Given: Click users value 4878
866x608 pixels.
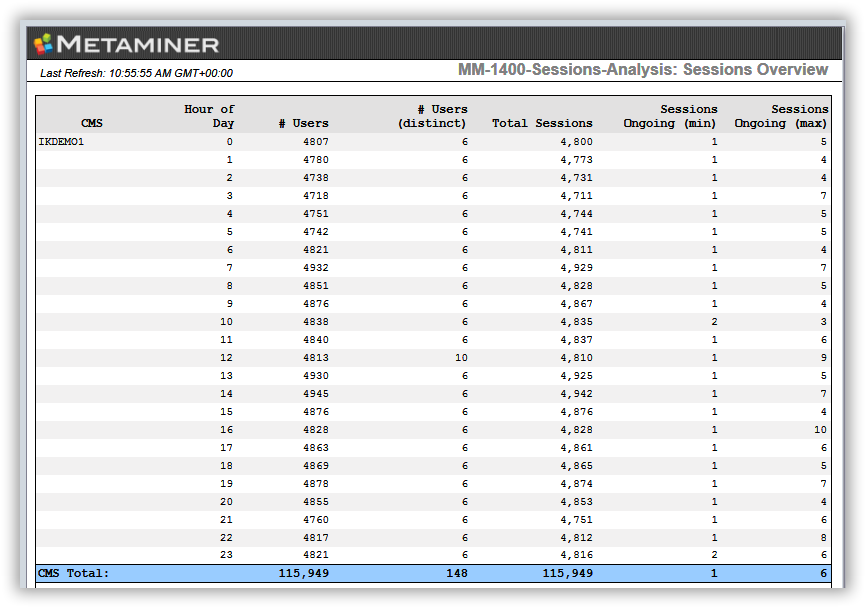Looking at the screenshot, I should [x=316, y=484].
